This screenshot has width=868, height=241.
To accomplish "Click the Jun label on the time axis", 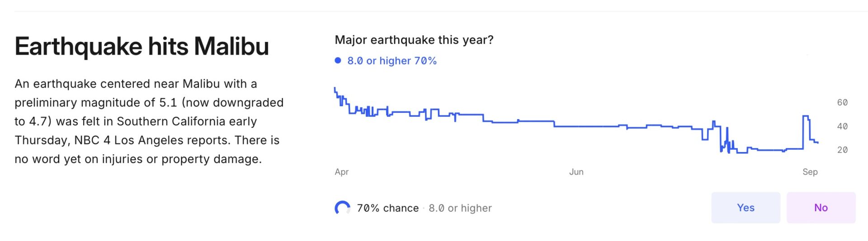I will point(576,172).
